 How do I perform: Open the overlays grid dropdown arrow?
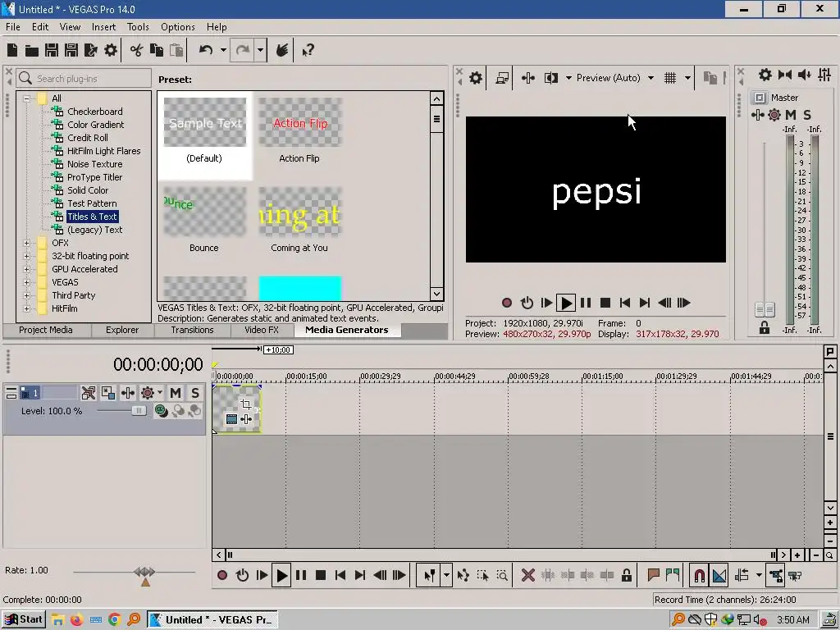click(x=687, y=78)
